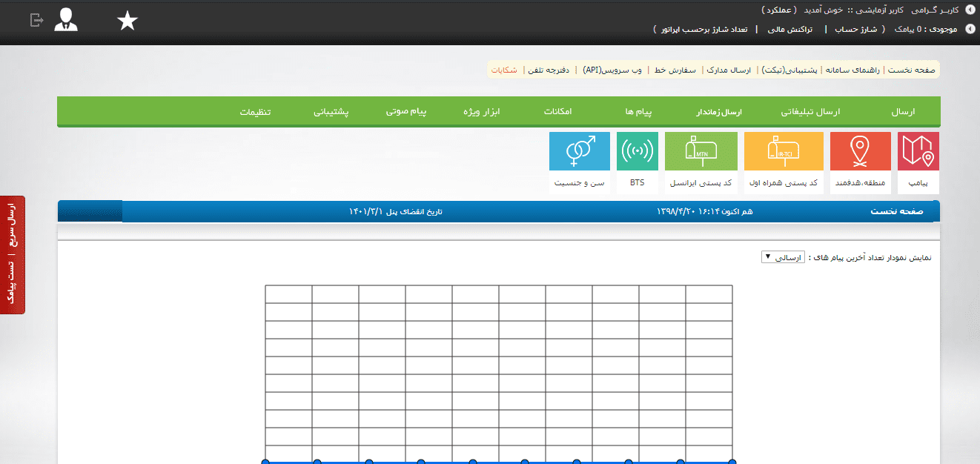
Task: Click the BTS antenna signal tile
Action: [638, 162]
